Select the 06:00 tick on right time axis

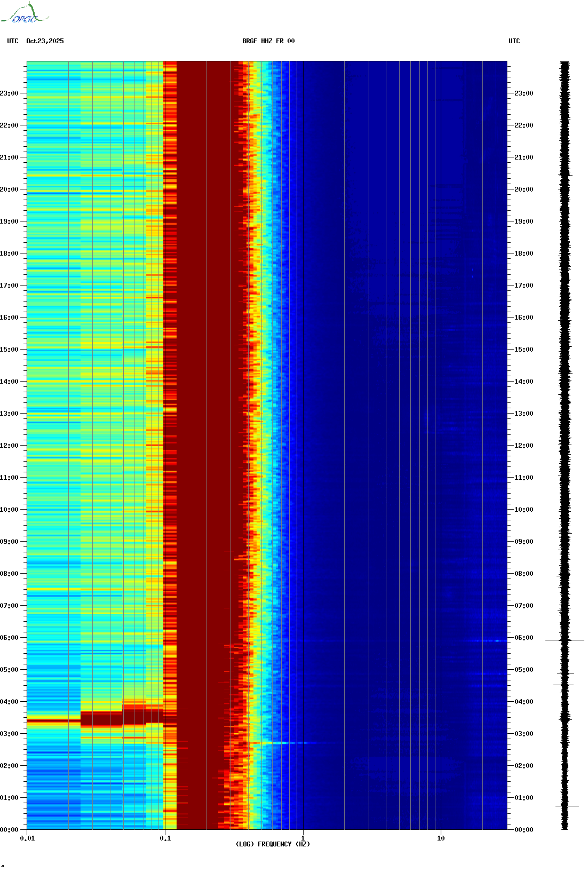523,638
